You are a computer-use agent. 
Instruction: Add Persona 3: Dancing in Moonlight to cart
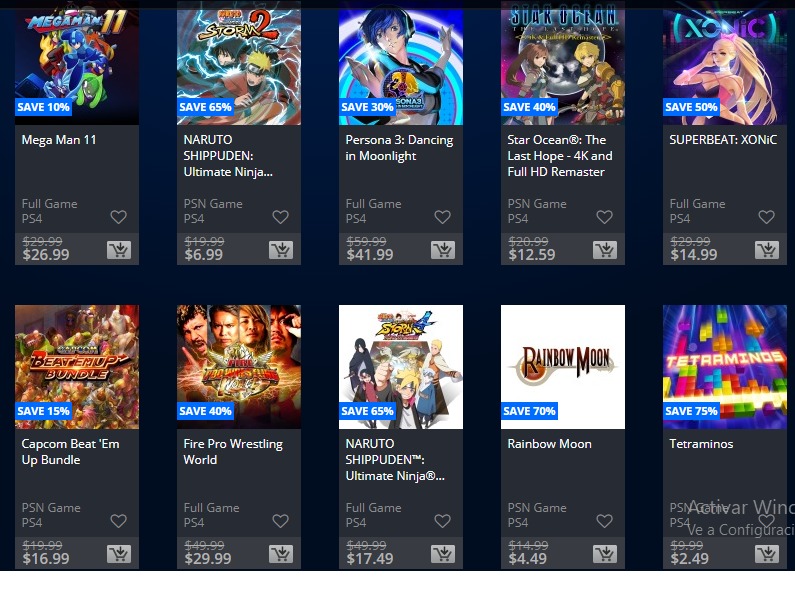(x=443, y=250)
